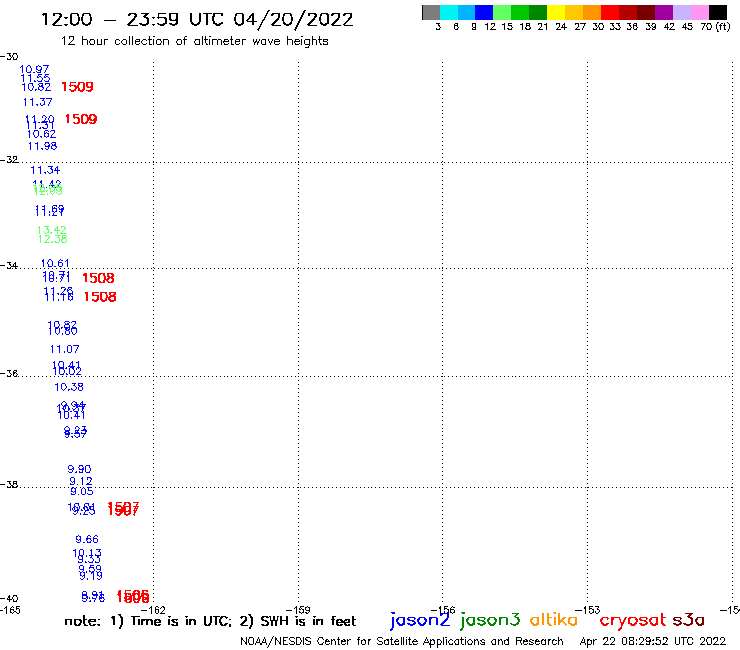The width and height of the screenshot is (740, 650).
Task: Click wave height value '11.07'
Action: tap(65, 349)
